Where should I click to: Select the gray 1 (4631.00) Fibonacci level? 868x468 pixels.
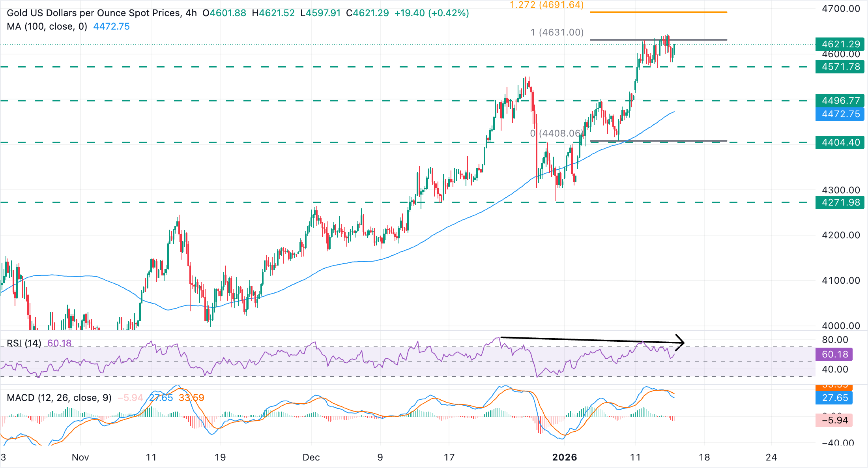click(x=557, y=33)
